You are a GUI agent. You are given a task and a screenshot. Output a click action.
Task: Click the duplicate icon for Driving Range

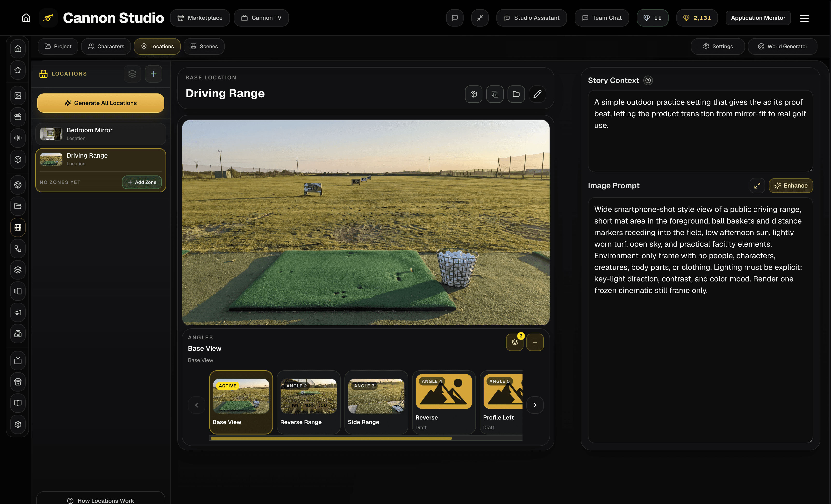[495, 94]
